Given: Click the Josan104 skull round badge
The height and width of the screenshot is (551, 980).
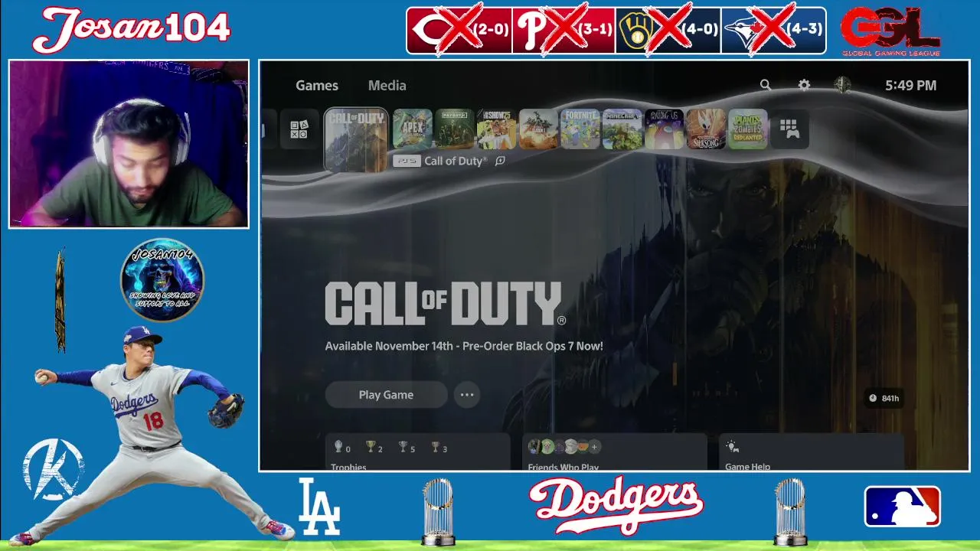Looking at the screenshot, I should pos(162,279).
